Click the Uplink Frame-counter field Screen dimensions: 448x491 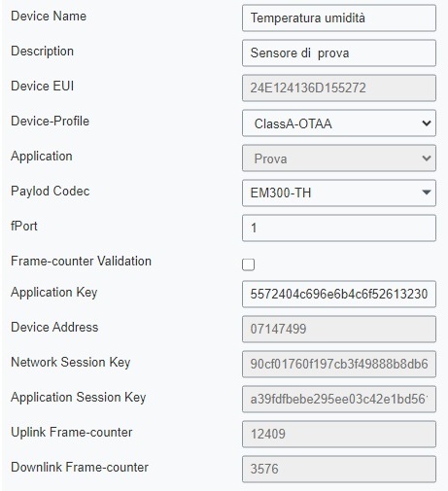pyautogui.click(x=339, y=434)
